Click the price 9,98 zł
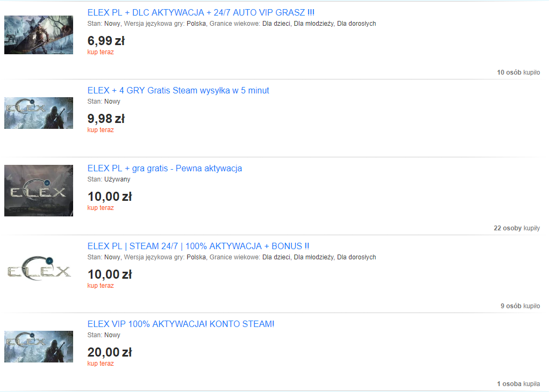This screenshot has height=392, width=550. [x=106, y=119]
